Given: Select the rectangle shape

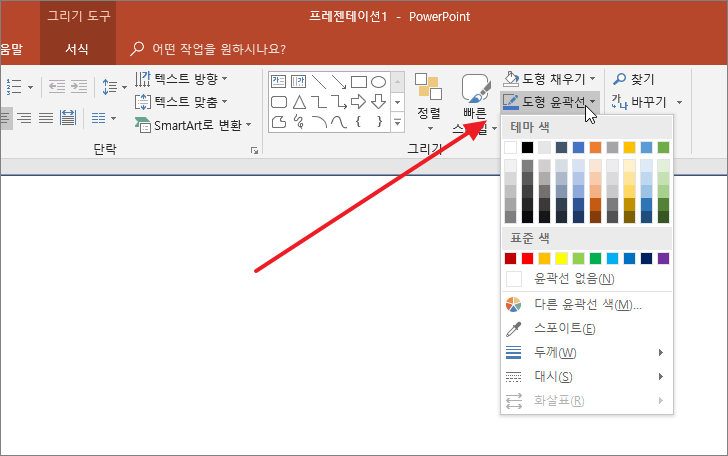Looking at the screenshot, I should click(358, 82).
